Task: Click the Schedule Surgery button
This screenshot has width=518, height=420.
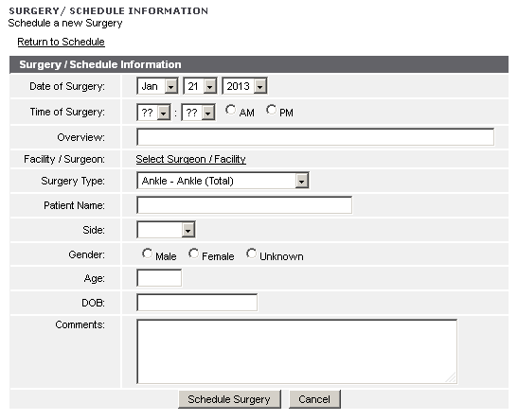Action: (x=229, y=399)
